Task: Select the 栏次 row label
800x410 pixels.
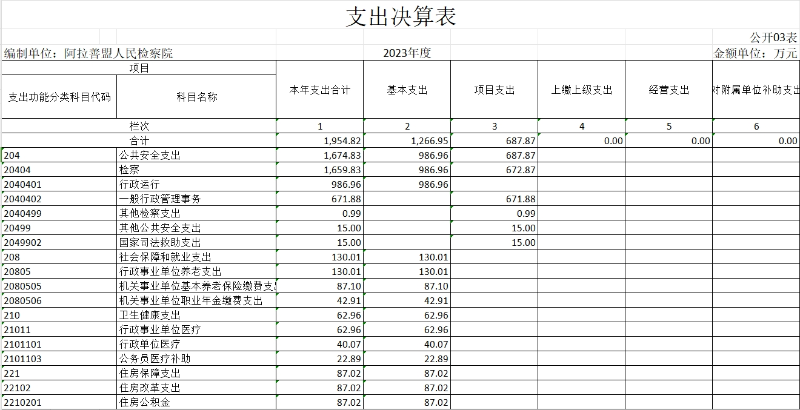Action: tap(139, 126)
